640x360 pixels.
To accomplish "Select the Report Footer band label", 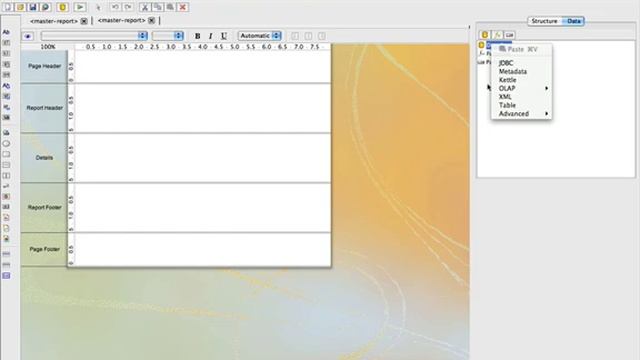I will [44, 207].
